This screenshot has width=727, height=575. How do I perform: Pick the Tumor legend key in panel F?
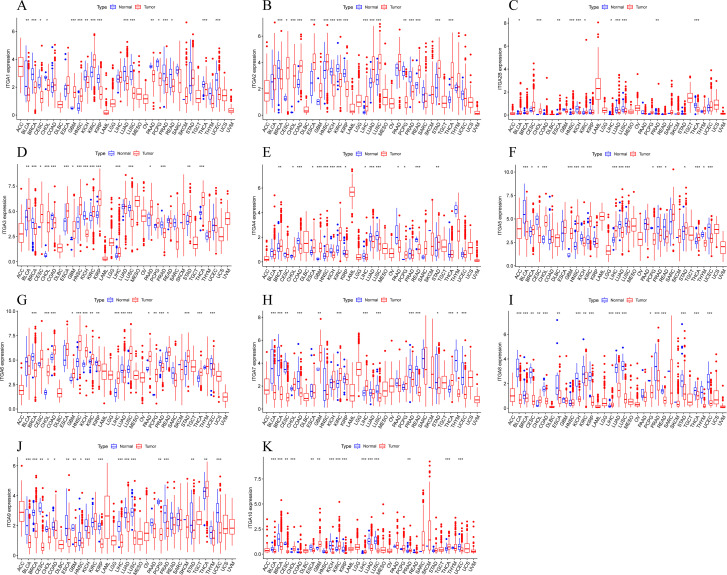pos(632,153)
